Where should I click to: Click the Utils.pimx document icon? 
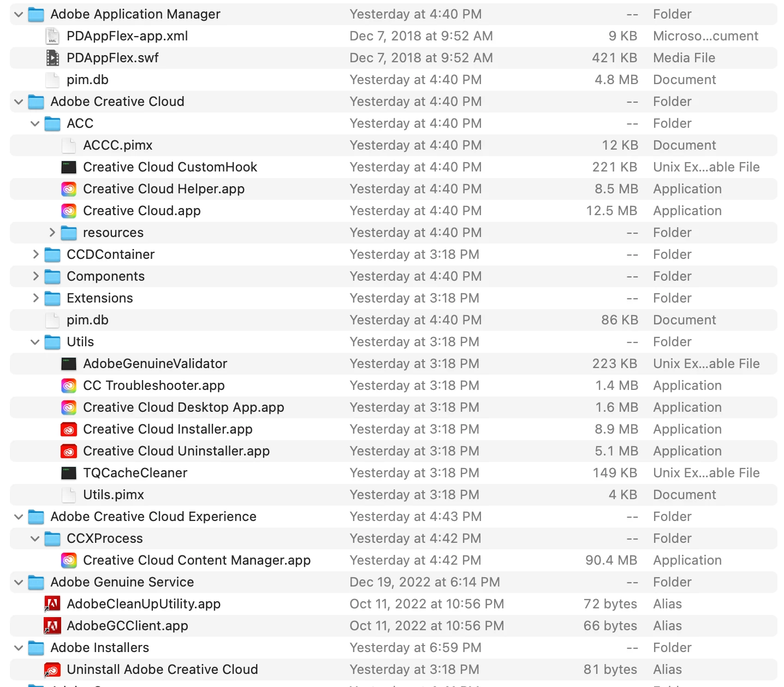(69, 495)
